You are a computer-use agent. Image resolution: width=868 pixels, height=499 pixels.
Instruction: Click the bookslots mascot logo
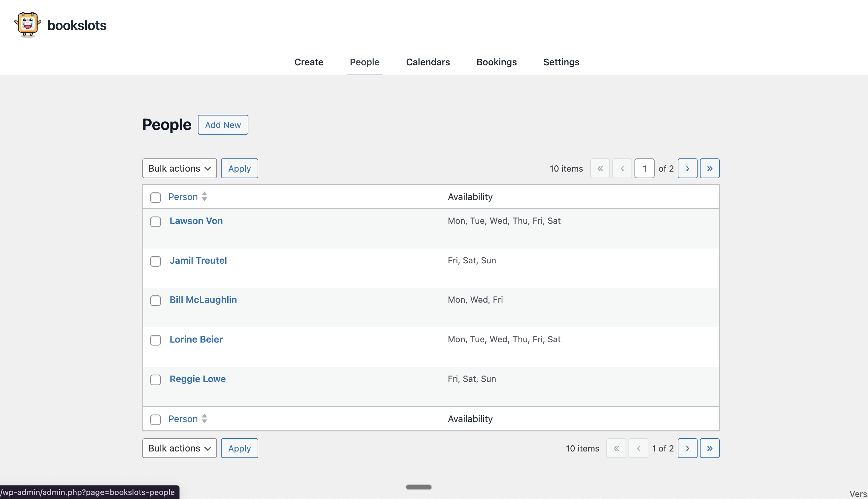pyautogui.click(x=27, y=25)
